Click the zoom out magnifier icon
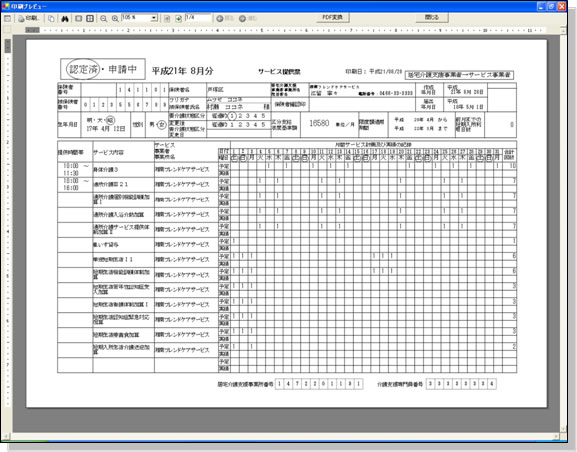Viewport: 577px width, 452px height. point(104,18)
